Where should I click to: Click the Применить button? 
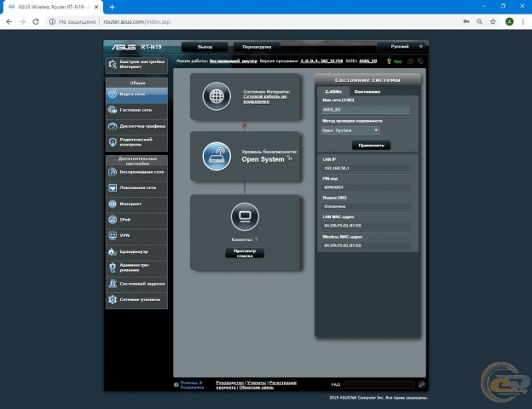[371, 146]
